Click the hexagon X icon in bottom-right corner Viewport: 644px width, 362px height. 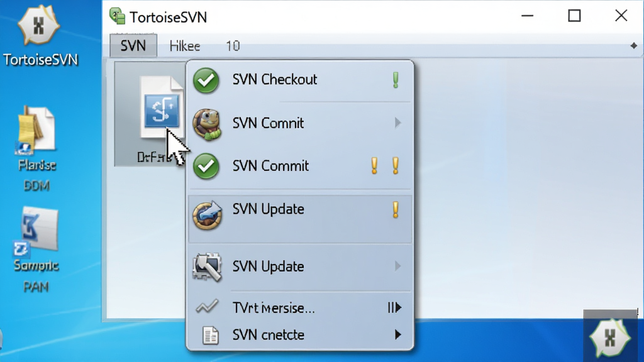pyautogui.click(x=610, y=338)
